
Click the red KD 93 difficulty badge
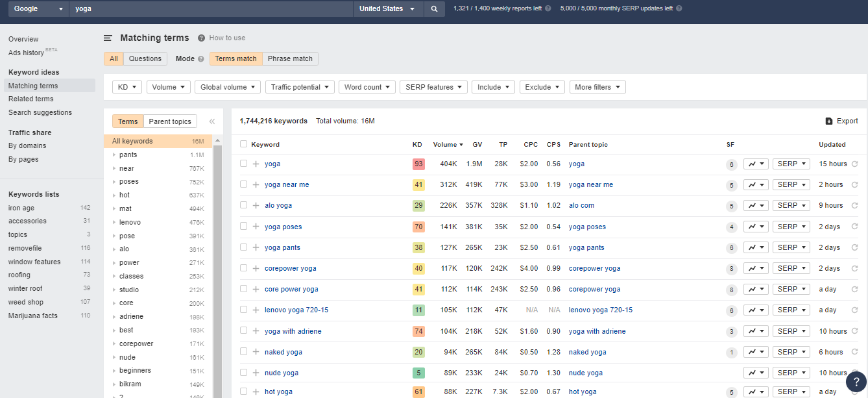[418, 164]
